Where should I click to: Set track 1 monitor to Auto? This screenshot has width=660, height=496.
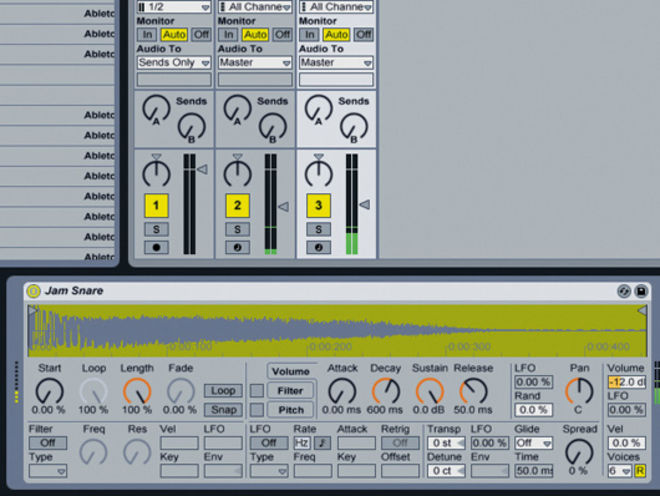pyautogui.click(x=174, y=35)
